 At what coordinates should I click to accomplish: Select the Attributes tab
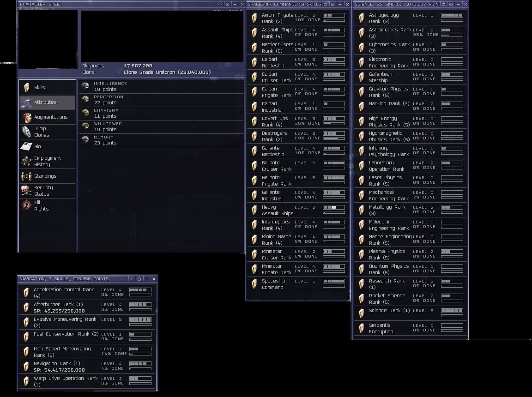(x=48, y=102)
